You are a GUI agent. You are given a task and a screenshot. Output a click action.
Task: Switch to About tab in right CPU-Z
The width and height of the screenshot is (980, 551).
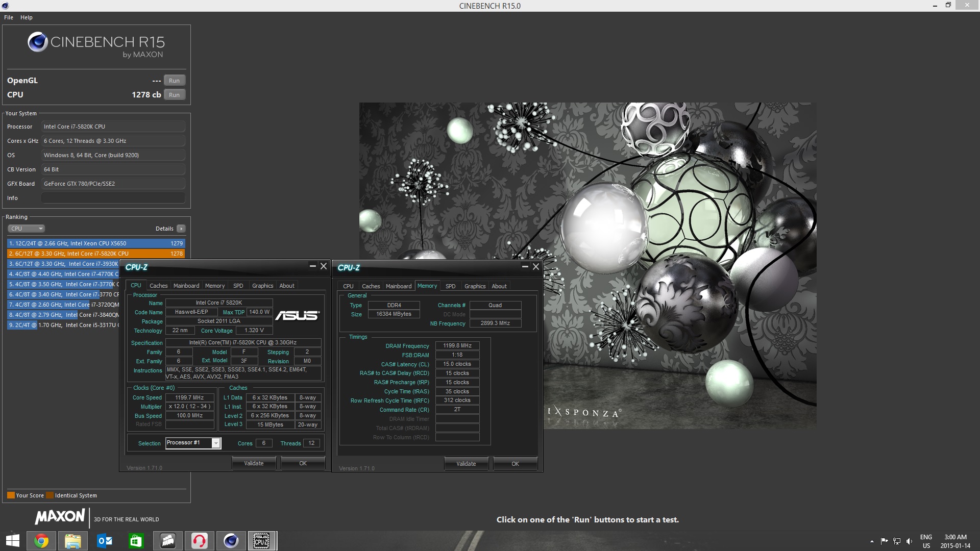pyautogui.click(x=499, y=286)
